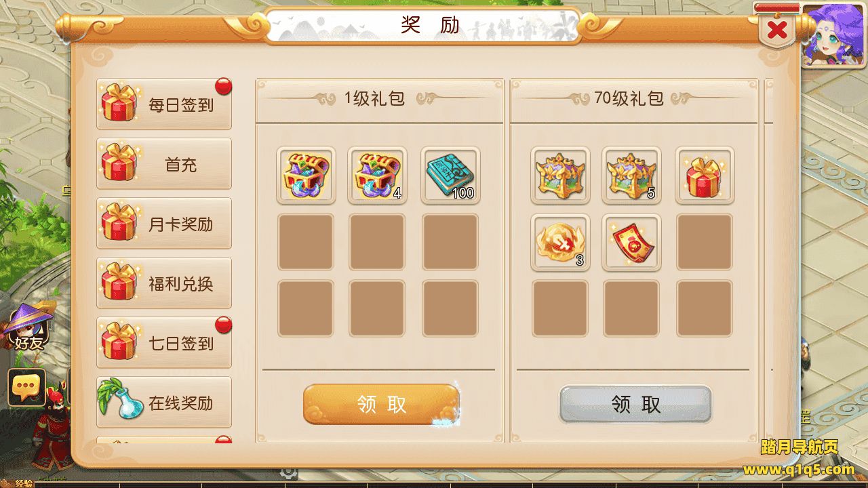The image size is (868, 488).
Task: Click the golden crown chest without quantity
Action: pyautogui.click(x=560, y=176)
